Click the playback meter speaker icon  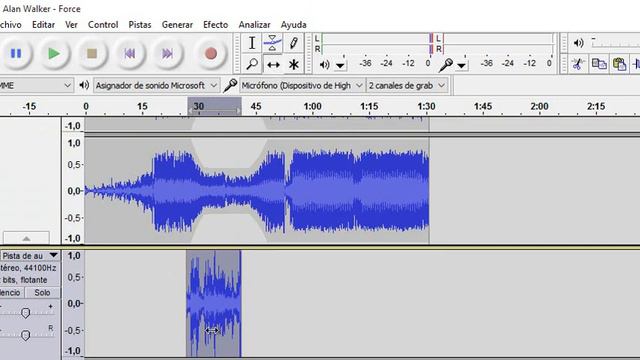324,64
